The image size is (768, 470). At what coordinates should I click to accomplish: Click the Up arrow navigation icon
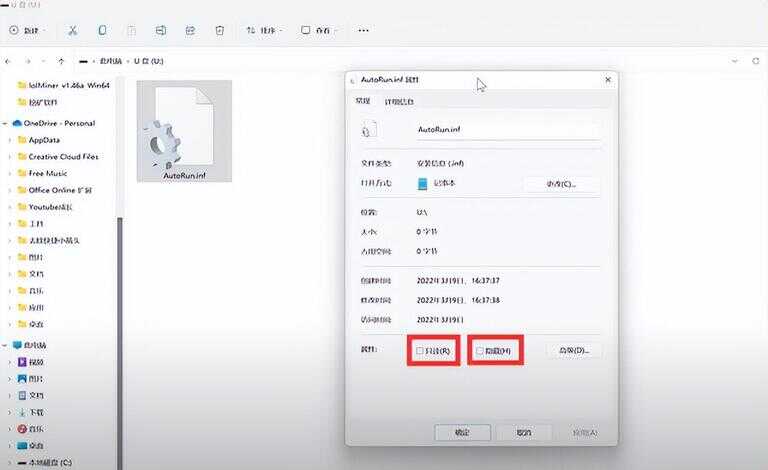(x=61, y=61)
